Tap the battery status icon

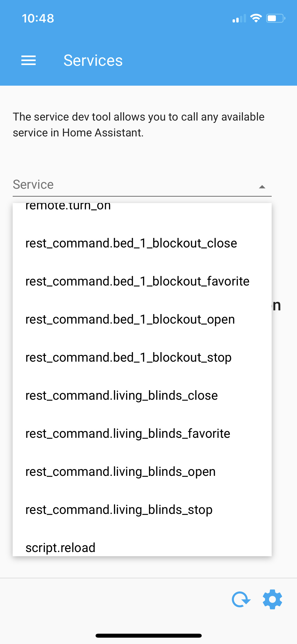click(x=276, y=18)
